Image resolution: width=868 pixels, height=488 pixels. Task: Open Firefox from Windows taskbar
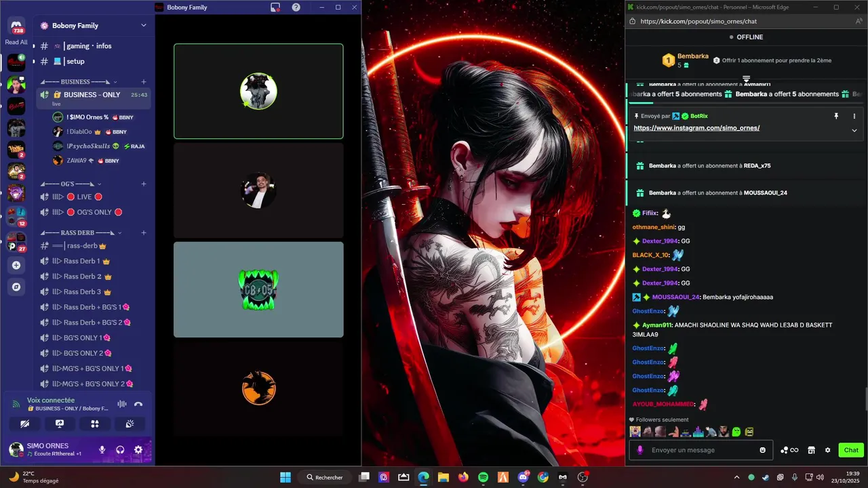point(463,477)
